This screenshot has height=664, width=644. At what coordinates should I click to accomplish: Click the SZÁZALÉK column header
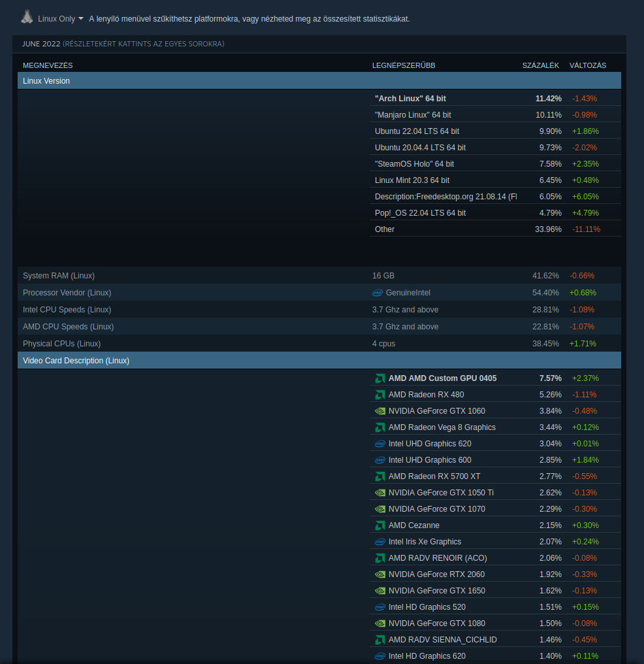click(540, 65)
